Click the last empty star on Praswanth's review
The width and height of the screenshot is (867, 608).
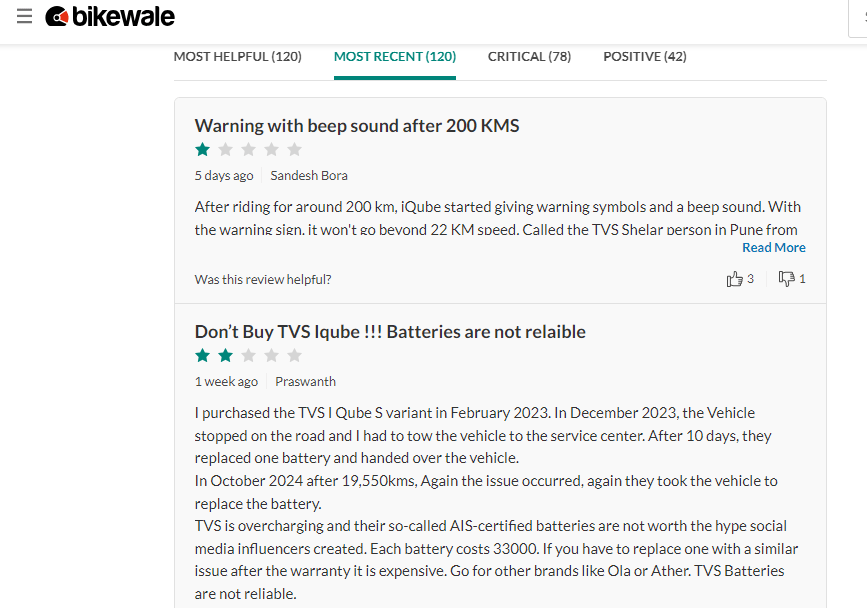[294, 356]
